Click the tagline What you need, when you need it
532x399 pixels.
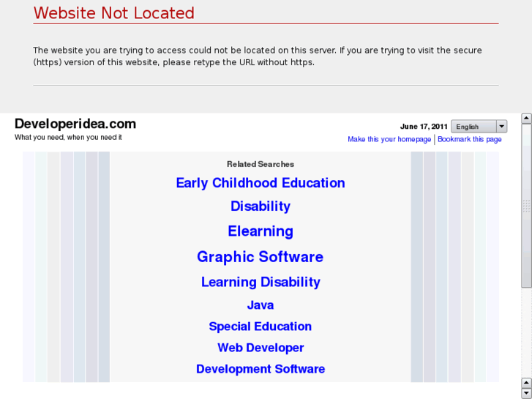pos(68,137)
